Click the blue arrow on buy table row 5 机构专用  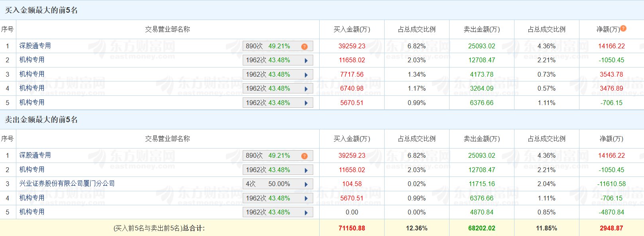point(306,103)
